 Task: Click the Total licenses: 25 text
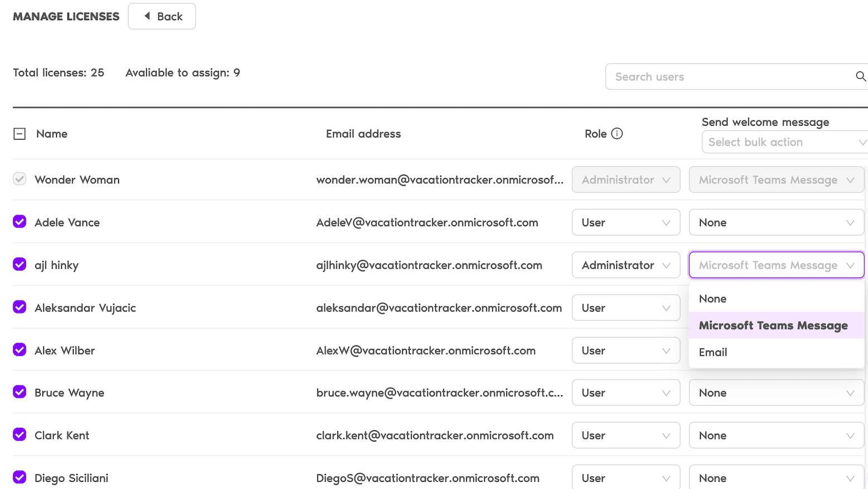pyautogui.click(x=59, y=73)
